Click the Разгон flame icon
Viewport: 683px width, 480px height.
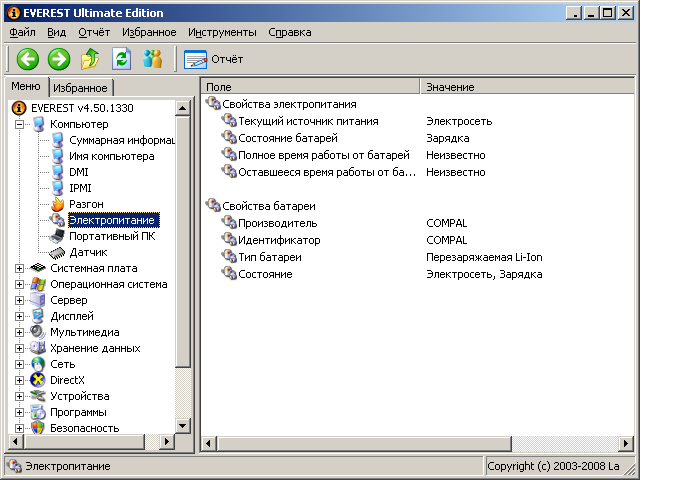[x=57, y=204]
